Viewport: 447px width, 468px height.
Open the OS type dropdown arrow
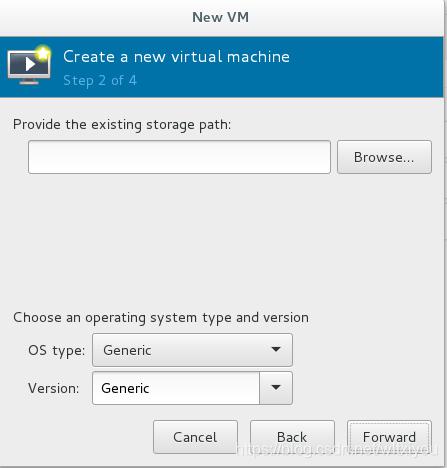pyautogui.click(x=276, y=350)
